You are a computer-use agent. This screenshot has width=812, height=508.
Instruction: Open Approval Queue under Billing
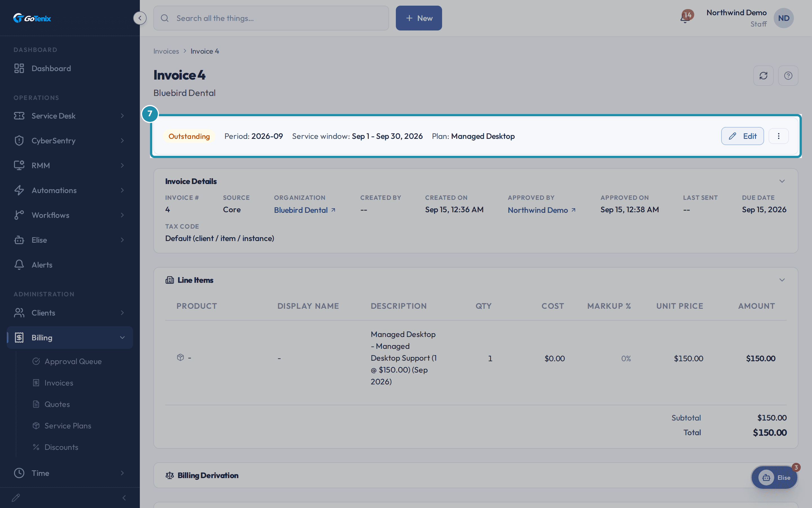[x=73, y=362]
